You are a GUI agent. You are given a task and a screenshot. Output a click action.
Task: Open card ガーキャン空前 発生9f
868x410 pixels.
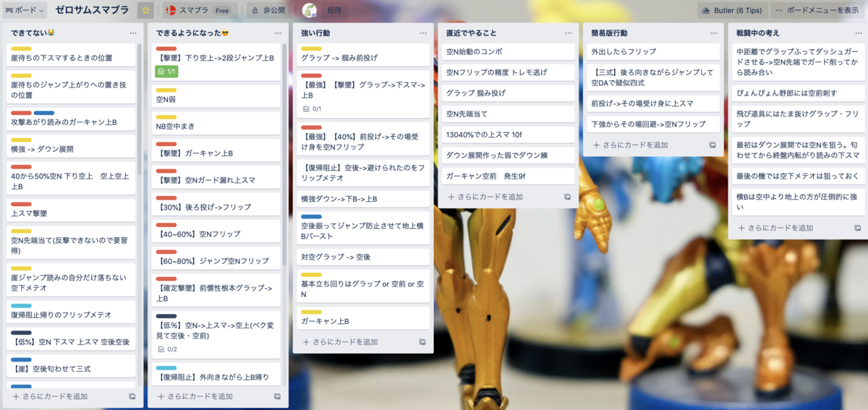[509, 176]
